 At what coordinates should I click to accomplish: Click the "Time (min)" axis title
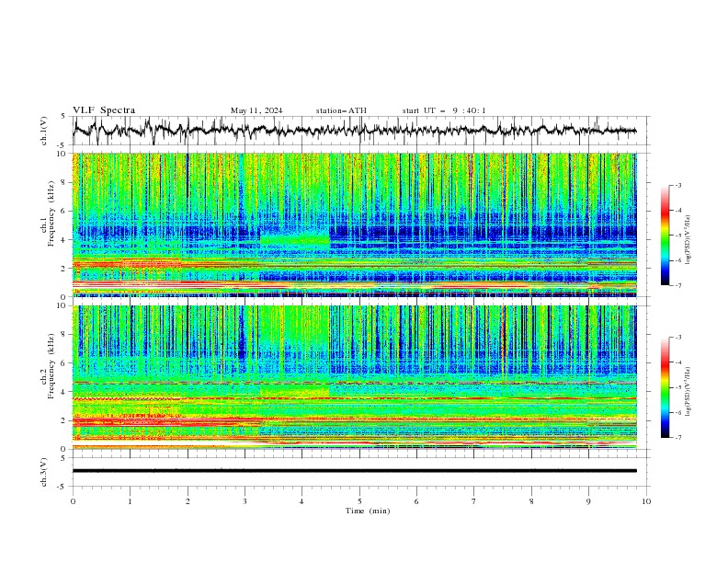[368, 511]
